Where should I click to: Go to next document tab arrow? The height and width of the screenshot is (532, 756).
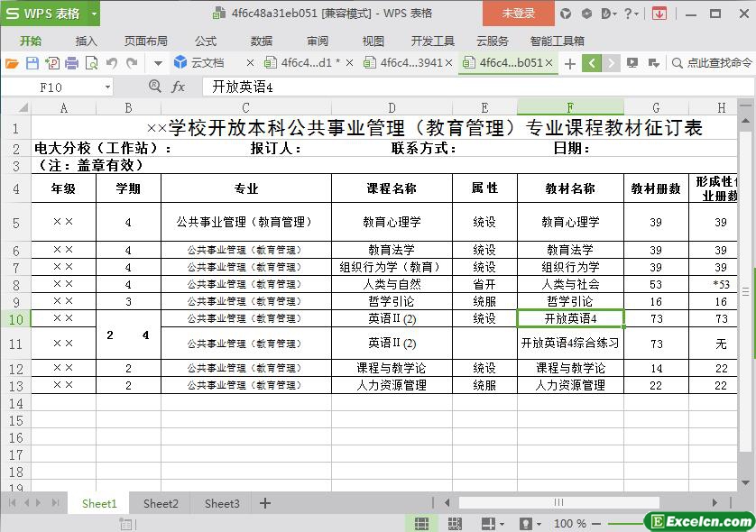tap(611, 63)
